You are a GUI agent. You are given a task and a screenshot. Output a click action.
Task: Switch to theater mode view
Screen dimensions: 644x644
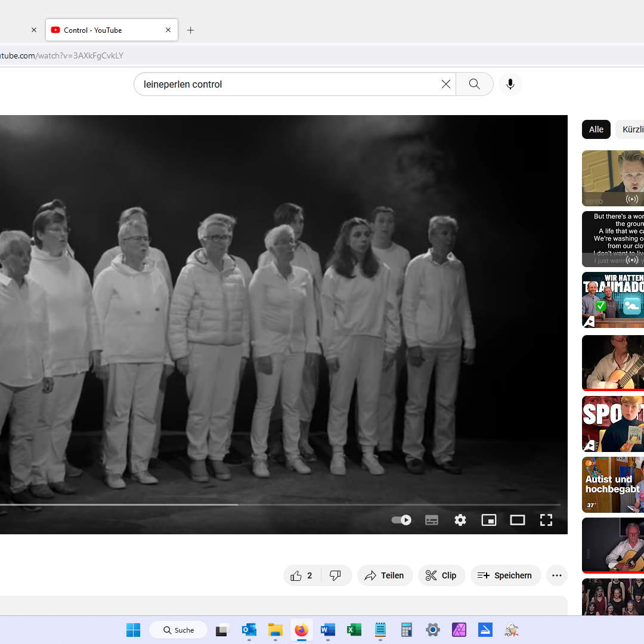[x=517, y=520]
